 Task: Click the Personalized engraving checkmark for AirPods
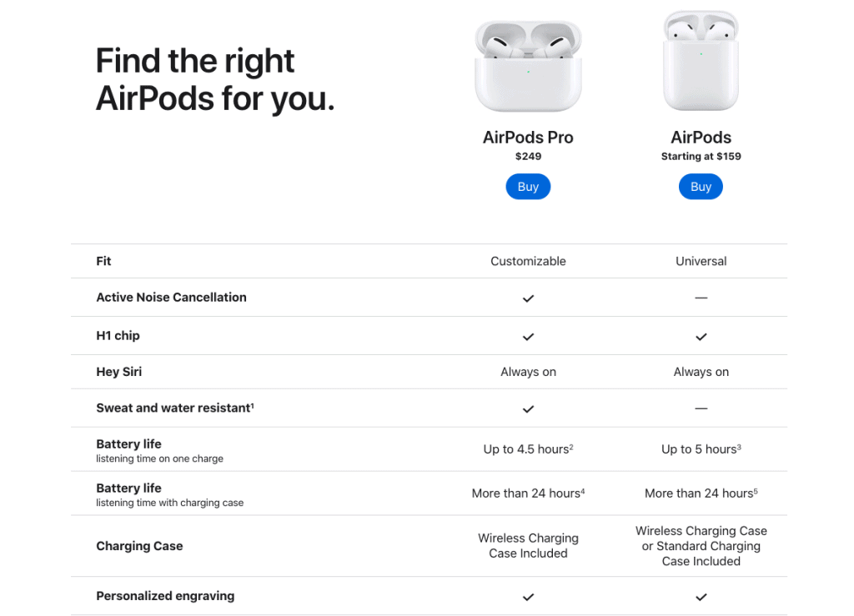701,597
